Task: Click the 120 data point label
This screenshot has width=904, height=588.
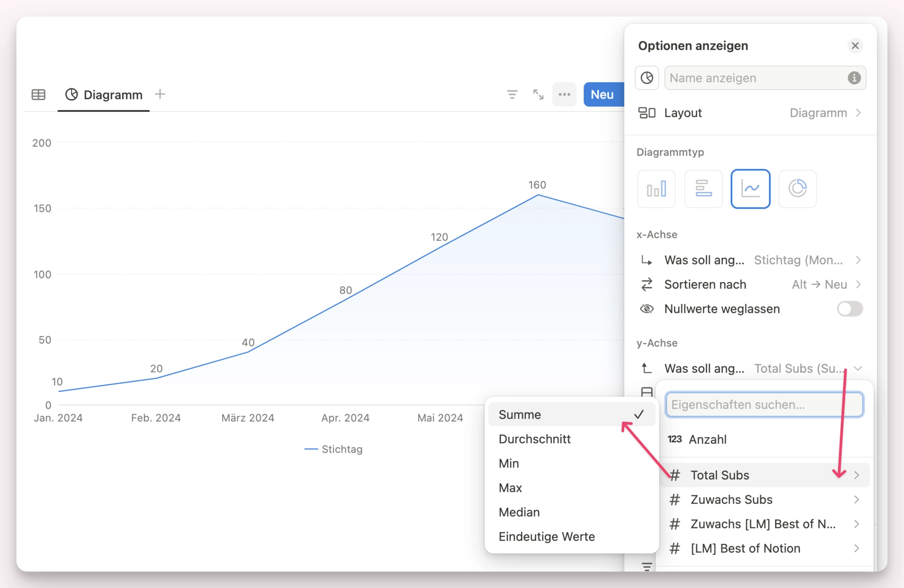Action: 439,237
